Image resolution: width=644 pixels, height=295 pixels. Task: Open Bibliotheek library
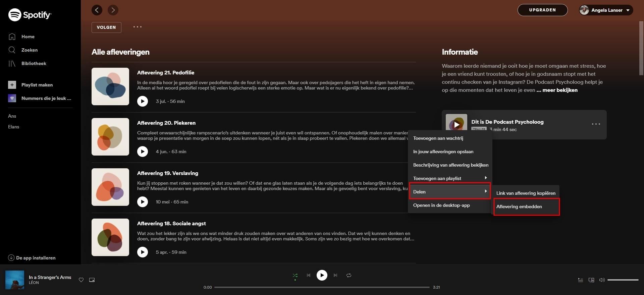[x=27, y=63]
